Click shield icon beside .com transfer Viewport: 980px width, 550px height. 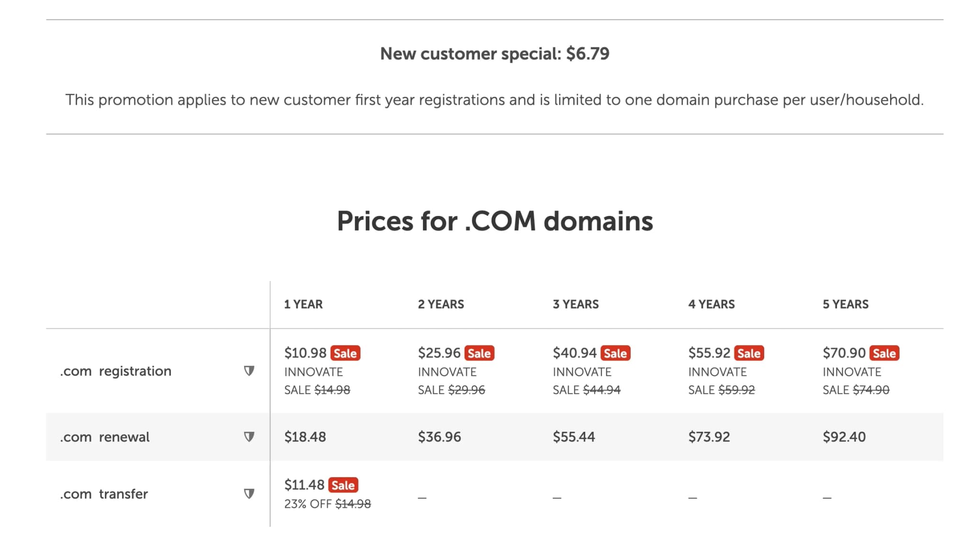(x=249, y=494)
